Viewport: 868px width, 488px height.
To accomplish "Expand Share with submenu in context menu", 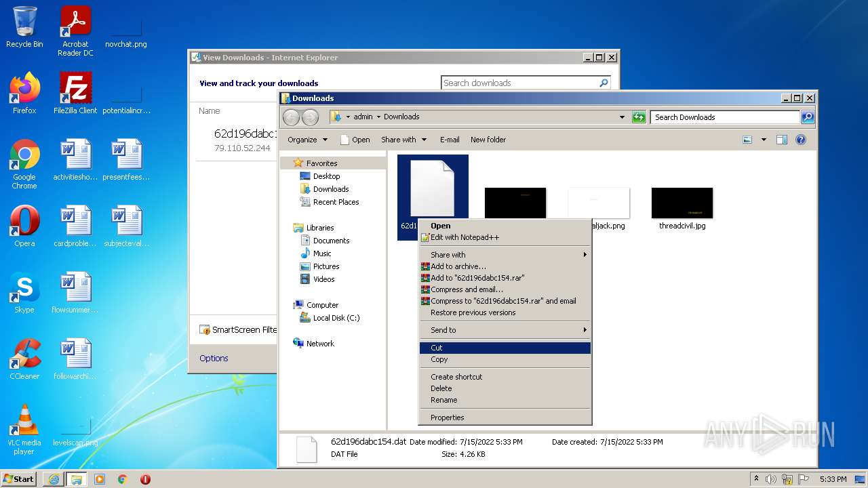I will (505, 255).
